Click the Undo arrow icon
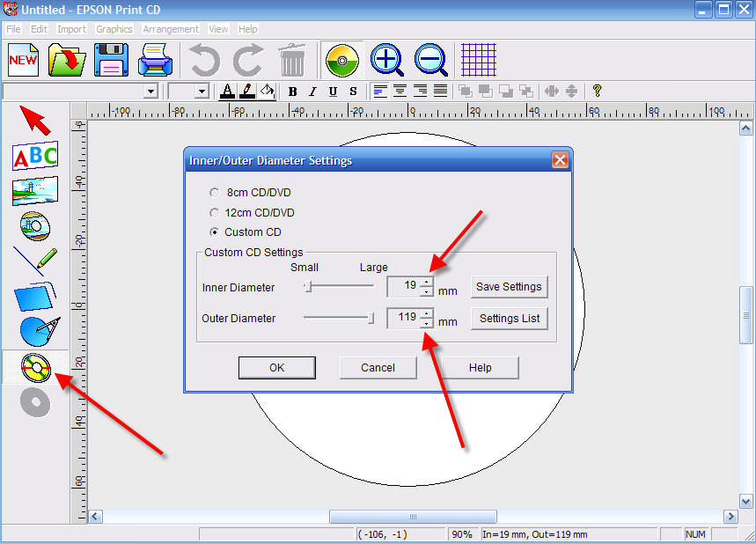Image resolution: width=756 pixels, height=544 pixels. 205,60
